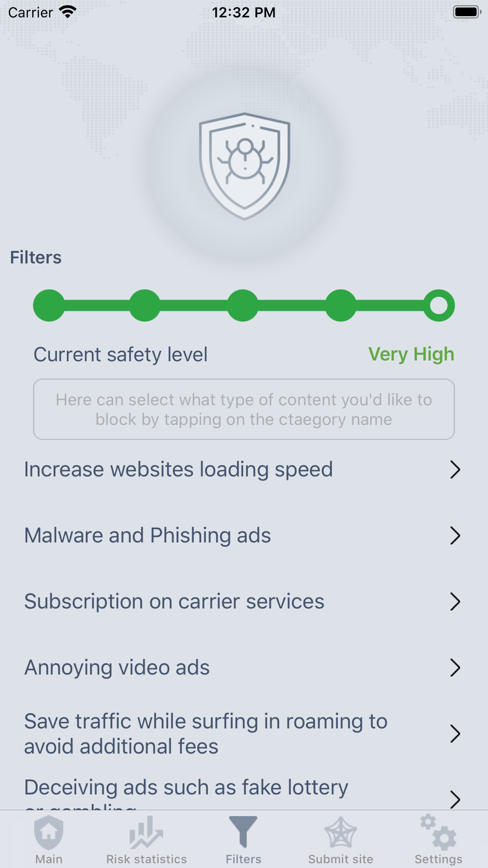Screen dimensions: 488x868
Task: Tap the battery indicator in status bar
Action: (x=467, y=12)
